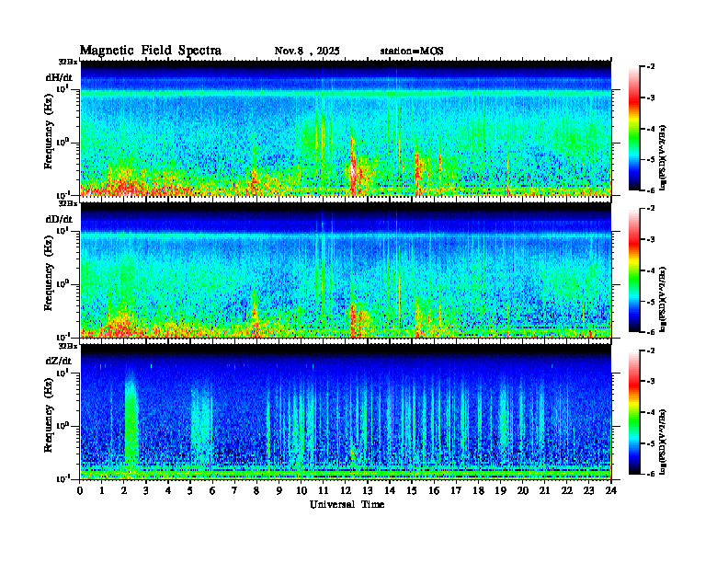Viewport: 728px width, 563px height.
Task: Click the 32Hz label atop the dH/dt panel
Action: (68, 62)
